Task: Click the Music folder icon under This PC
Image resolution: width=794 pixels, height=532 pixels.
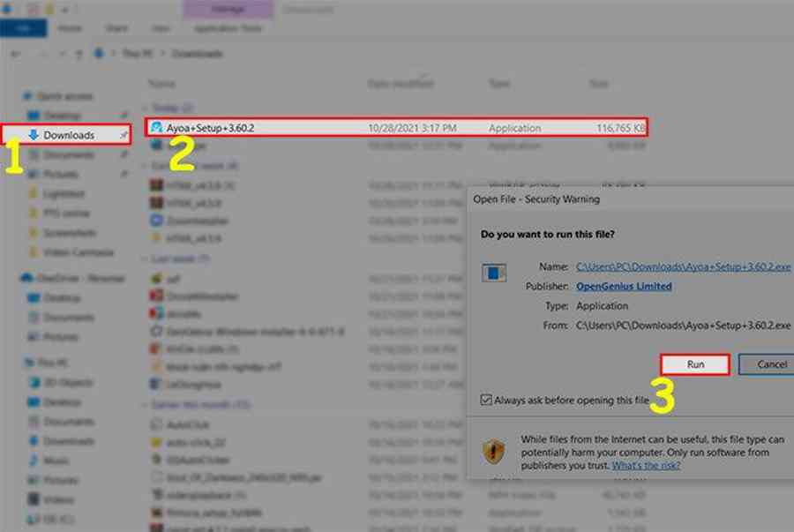Action: pyautogui.click(x=33, y=461)
